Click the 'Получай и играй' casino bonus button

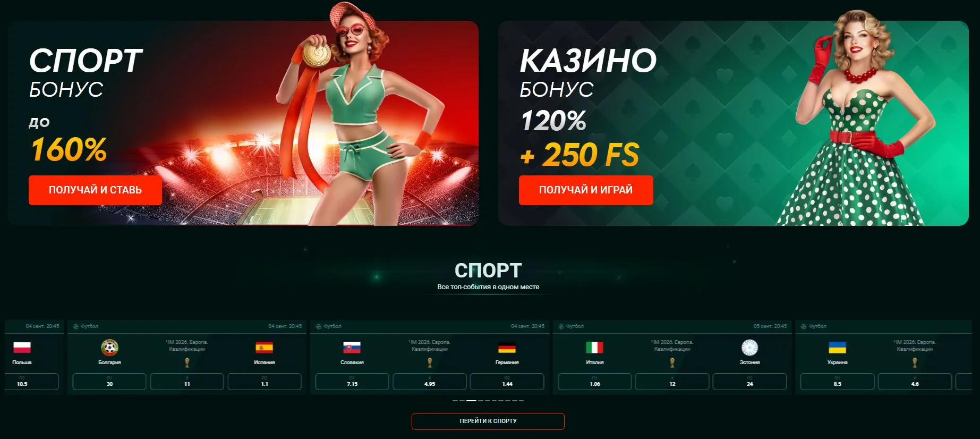point(586,190)
